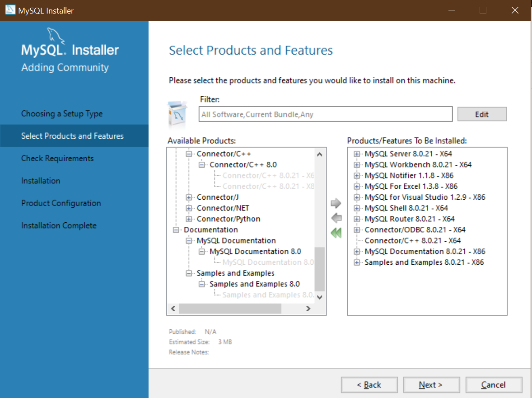The width and height of the screenshot is (532, 398).
Task: Expand MySQL Server 8.0.21 - X64
Action: 357,154
